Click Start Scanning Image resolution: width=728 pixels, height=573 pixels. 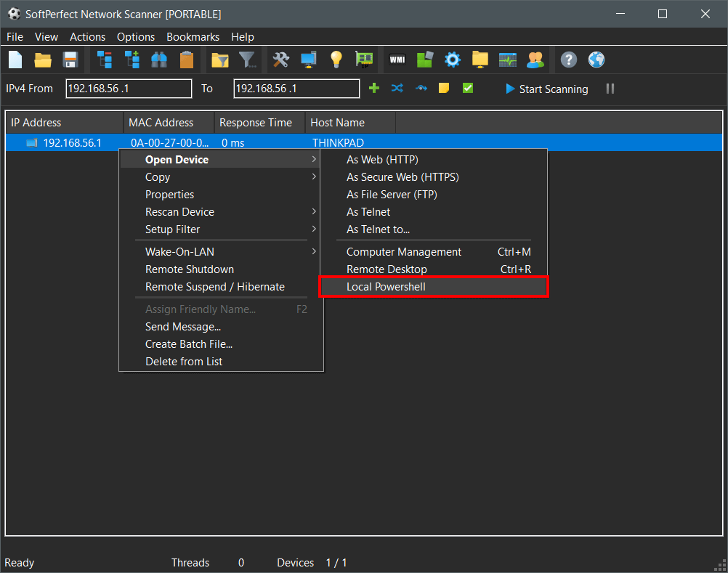click(547, 89)
